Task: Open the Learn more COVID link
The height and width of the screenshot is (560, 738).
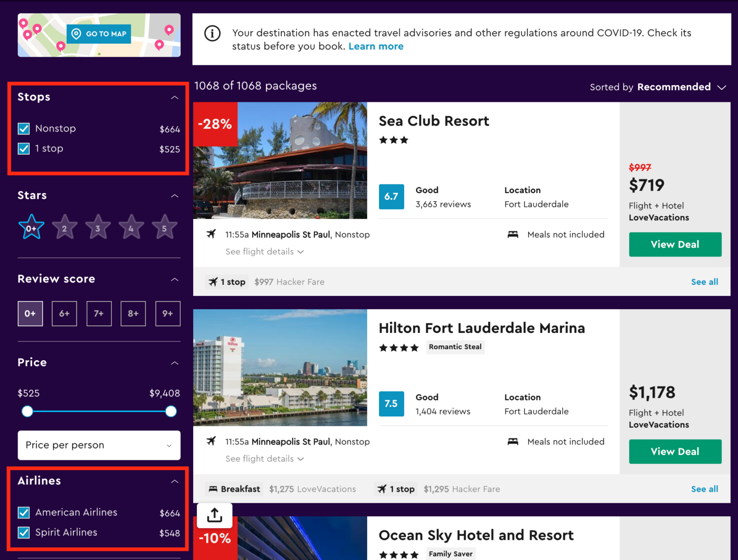Action: pyautogui.click(x=376, y=47)
